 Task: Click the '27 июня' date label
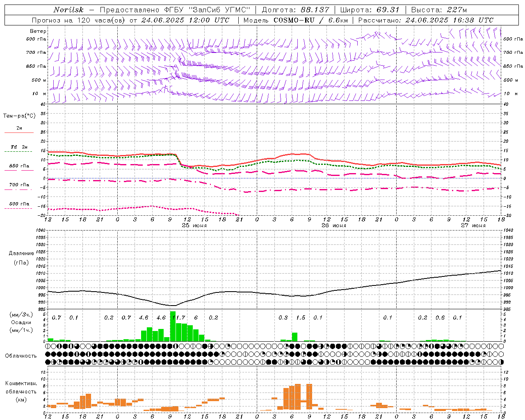point(473,225)
